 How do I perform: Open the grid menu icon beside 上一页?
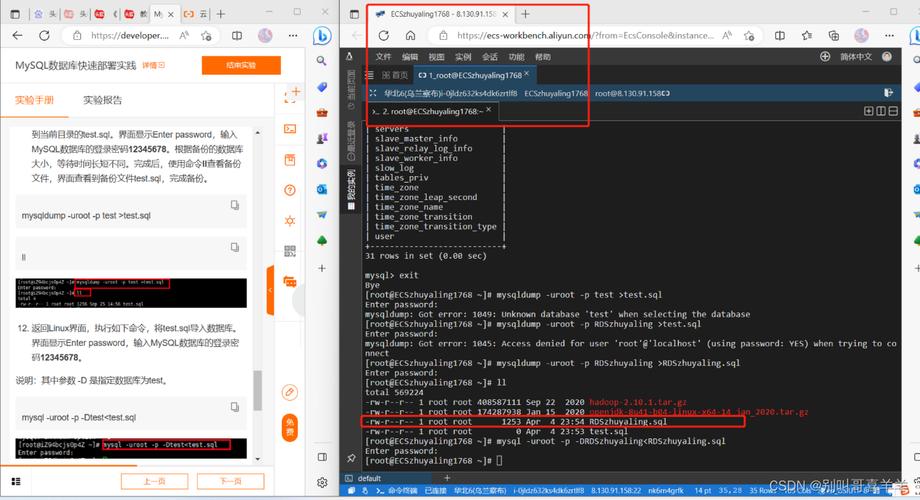16,481
